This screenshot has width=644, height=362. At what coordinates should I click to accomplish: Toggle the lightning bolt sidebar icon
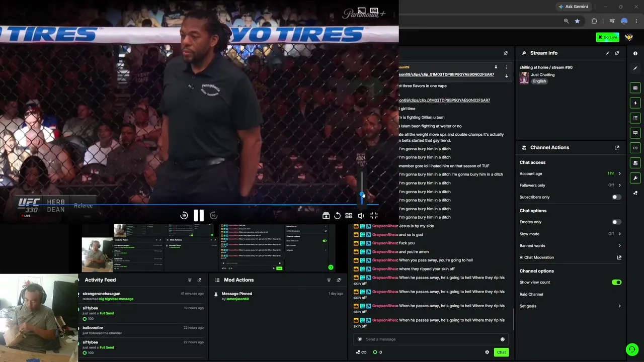[x=635, y=103]
